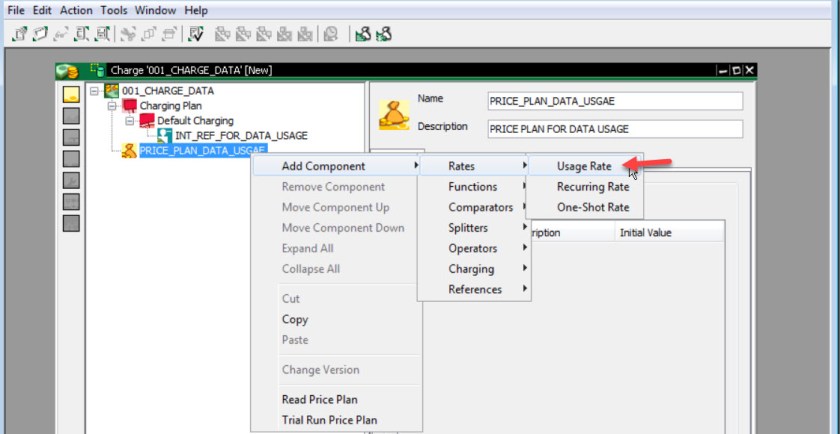Click the left green coin-figure toolbar icon
840x434 pixels.
click(363, 34)
